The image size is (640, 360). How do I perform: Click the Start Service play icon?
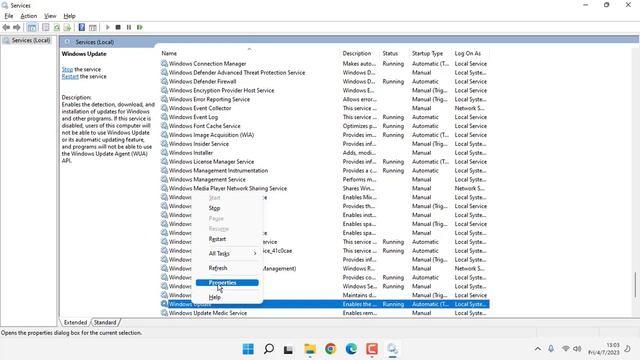(x=107, y=27)
